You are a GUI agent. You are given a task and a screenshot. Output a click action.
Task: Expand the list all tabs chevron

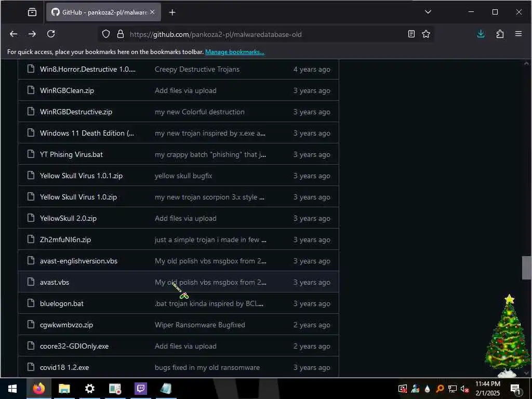[x=428, y=12]
